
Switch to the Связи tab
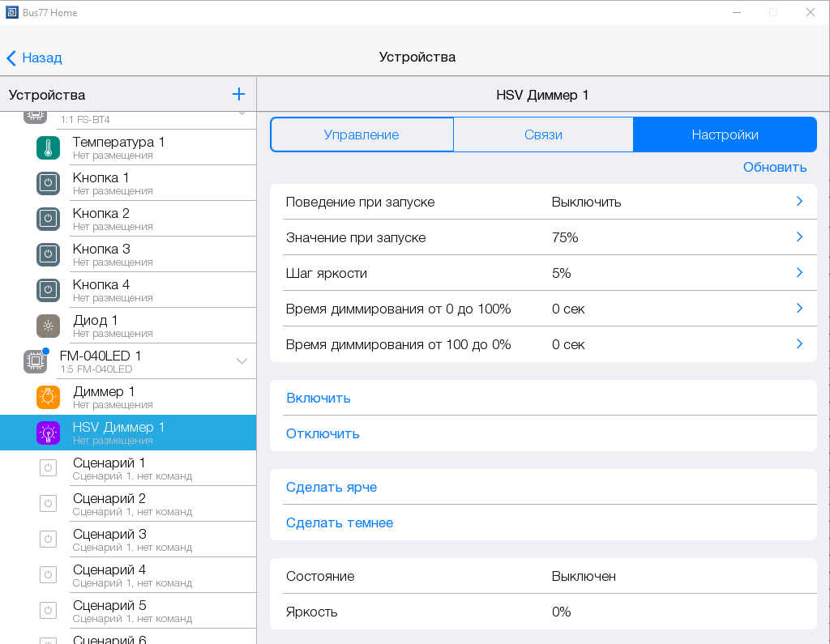tap(543, 134)
